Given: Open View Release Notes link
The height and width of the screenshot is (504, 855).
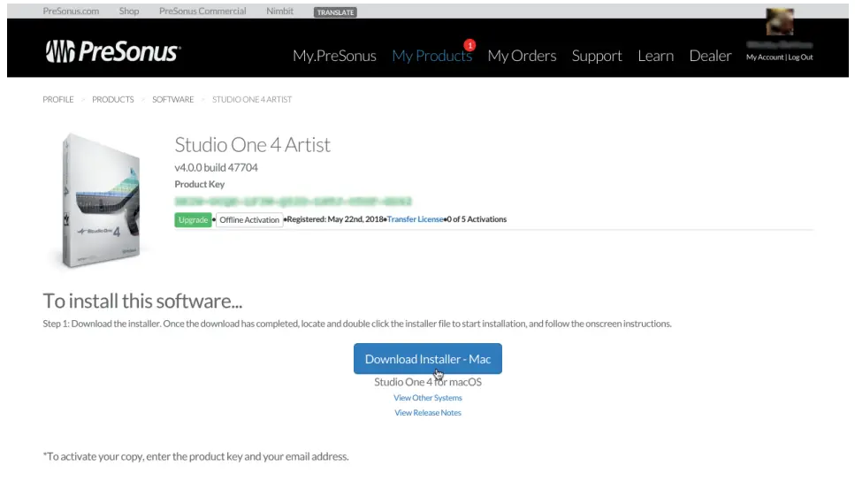Looking at the screenshot, I should (x=428, y=413).
